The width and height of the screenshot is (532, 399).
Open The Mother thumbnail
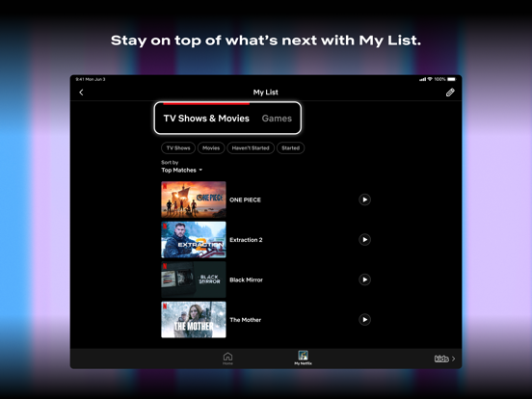(x=194, y=320)
